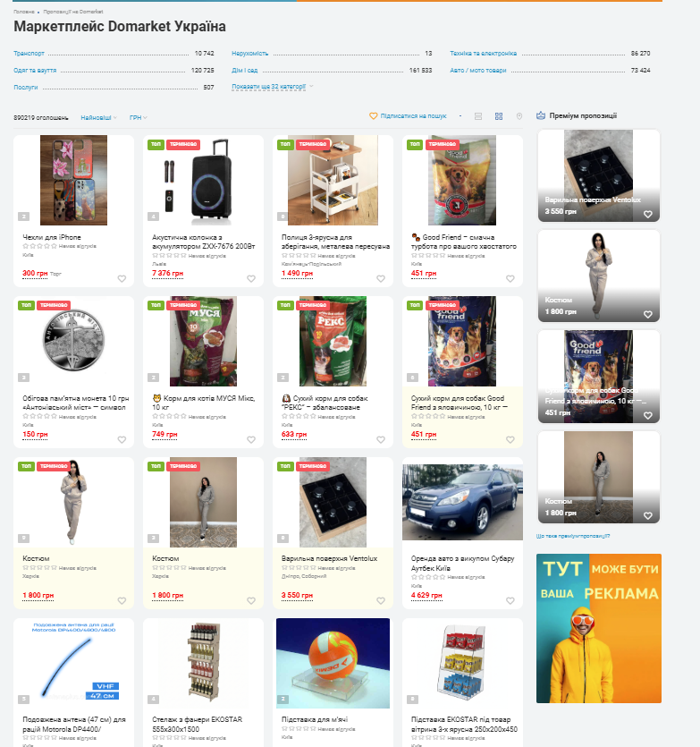Favorite the Оренда авто Субару listing

coord(510,601)
